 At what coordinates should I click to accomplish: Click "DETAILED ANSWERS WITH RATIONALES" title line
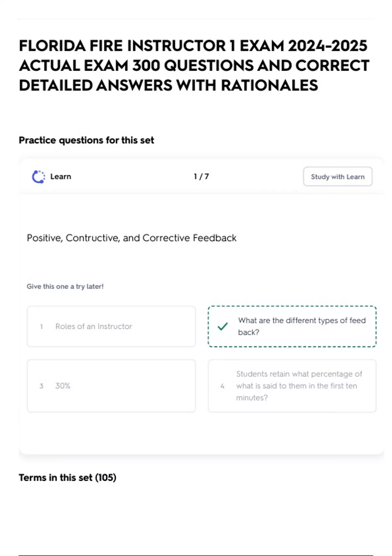168,86
